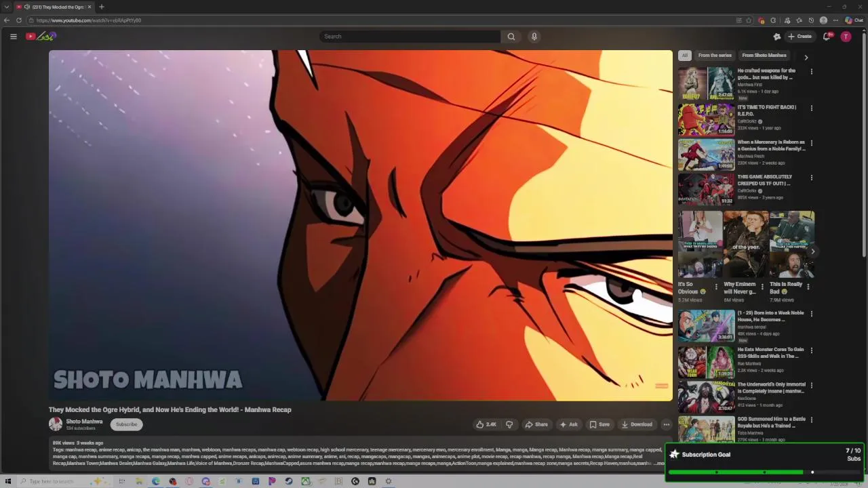This screenshot has height=488, width=868.
Task: Open Microsoft Edge from the taskbar
Action: [x=156, y=481]
